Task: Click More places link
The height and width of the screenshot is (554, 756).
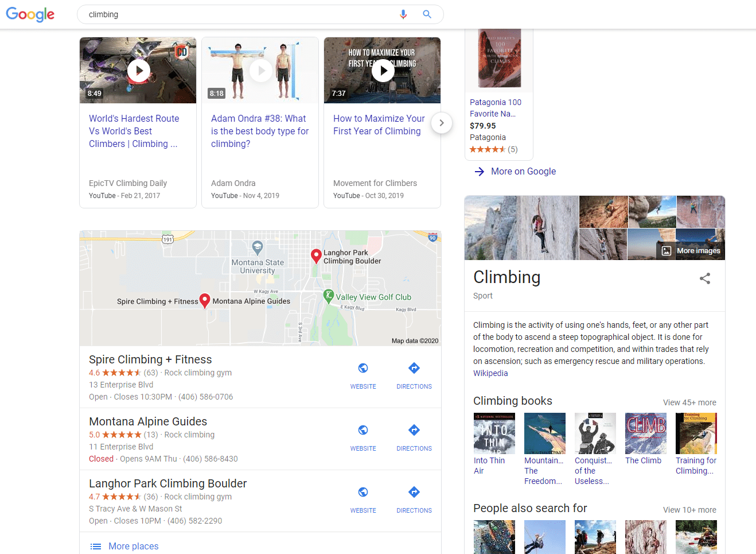Action: click(x=134, y=546)
